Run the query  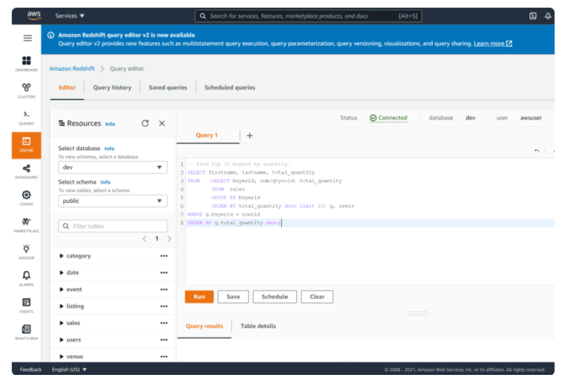coord(199,297)
